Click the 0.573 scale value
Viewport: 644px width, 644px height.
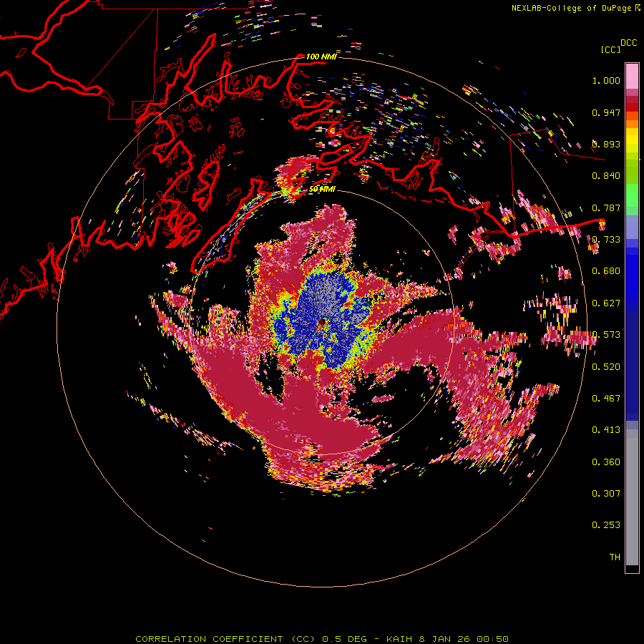[606, 335]
